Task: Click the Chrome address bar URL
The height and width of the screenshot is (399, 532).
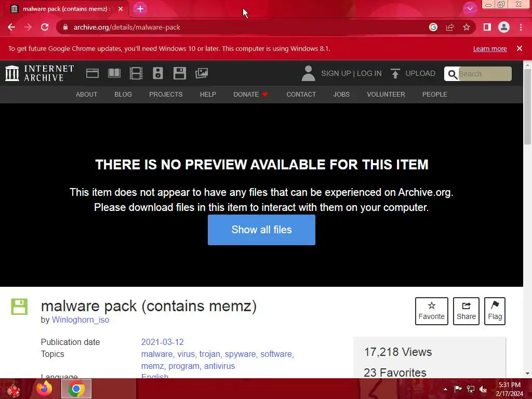Action: click(x=127, y=27)
